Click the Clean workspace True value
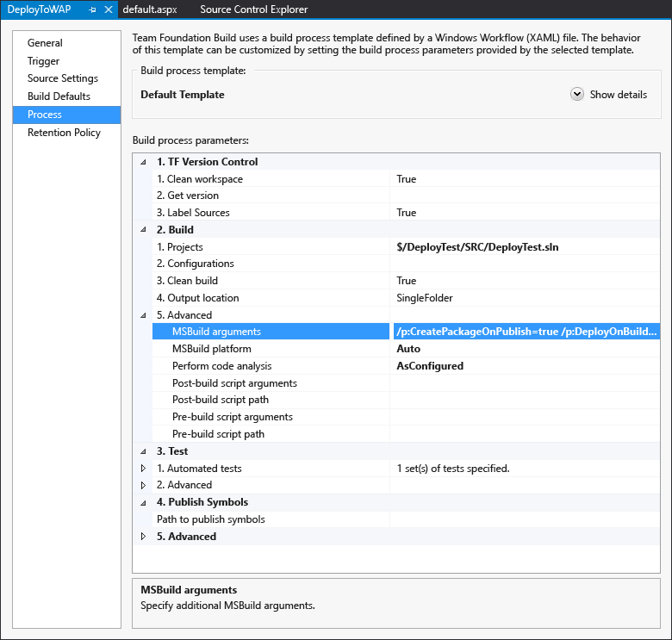 pyautogui.click(x=407, y=179)
